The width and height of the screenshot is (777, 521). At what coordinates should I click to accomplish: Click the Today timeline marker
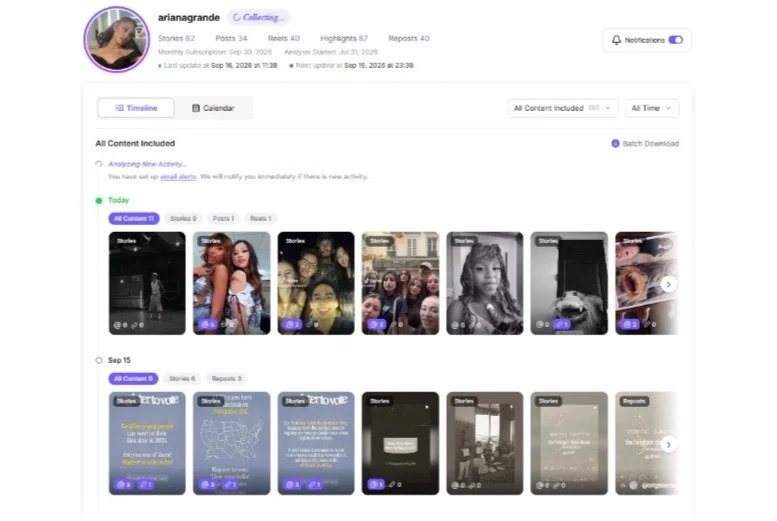(99, 201)
